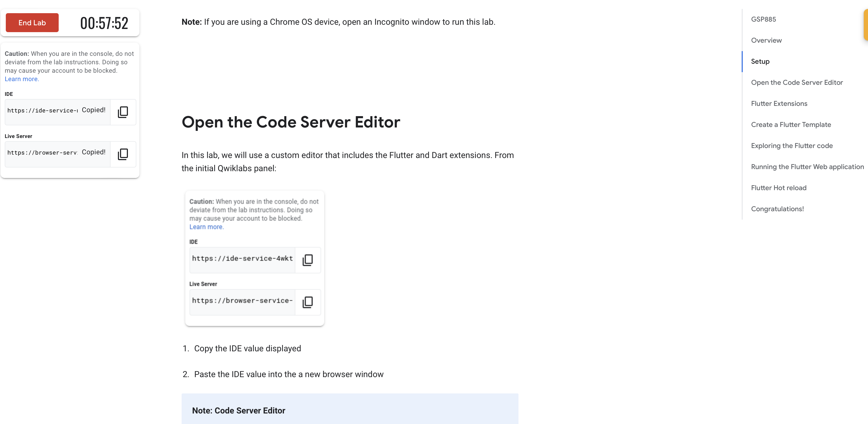The width and height of the screenshot is (868, 424).
Task: Select the Setup section in the outline
Action: tap(760, 61)
